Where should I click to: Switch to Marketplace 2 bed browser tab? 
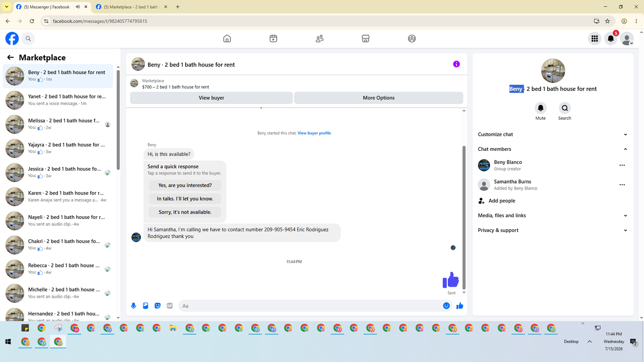point(131,7)
